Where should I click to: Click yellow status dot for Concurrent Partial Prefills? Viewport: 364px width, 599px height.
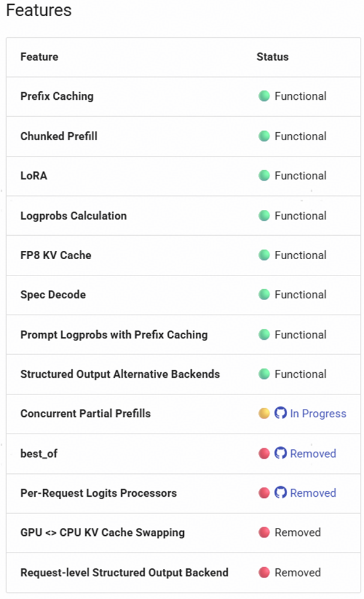point(264,414)
